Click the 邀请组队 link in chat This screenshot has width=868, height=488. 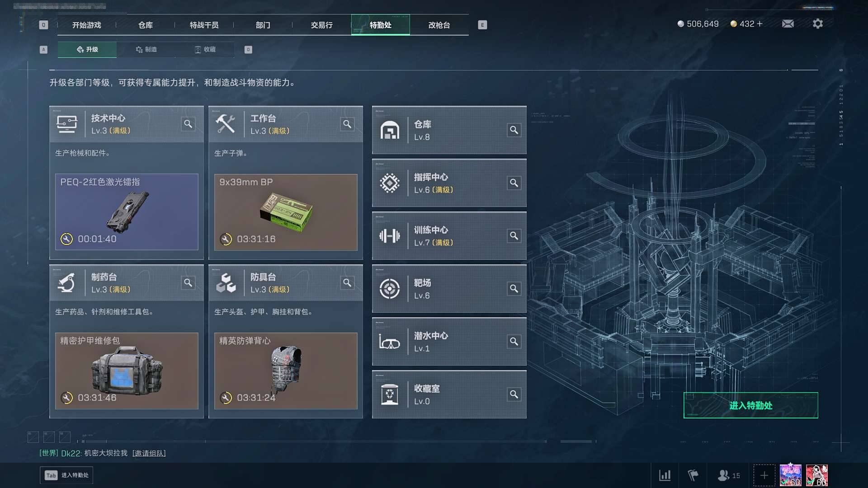click(149, 453)
